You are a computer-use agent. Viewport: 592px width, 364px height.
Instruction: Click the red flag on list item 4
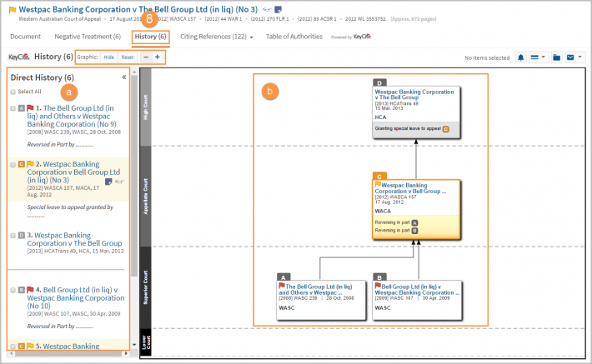pos(30,290)
